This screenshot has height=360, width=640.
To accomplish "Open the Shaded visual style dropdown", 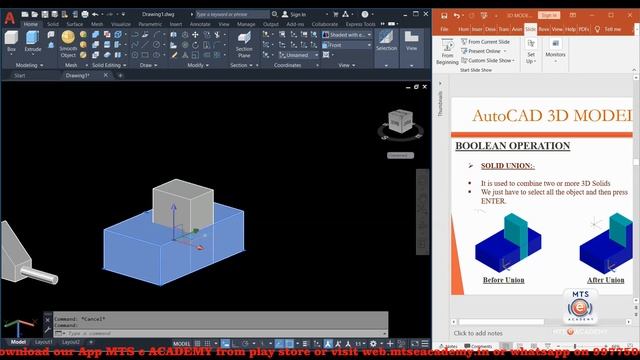I will click(x=347, y=35).
